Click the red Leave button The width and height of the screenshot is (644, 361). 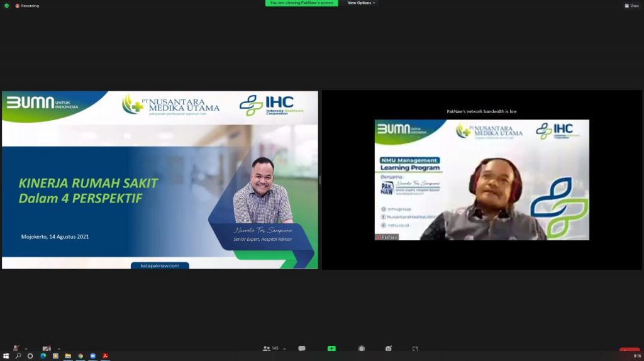(629, 350)
